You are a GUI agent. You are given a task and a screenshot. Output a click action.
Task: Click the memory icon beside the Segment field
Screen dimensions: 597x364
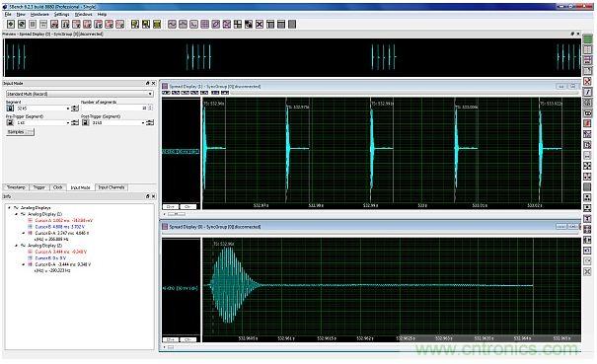[10, 109]
